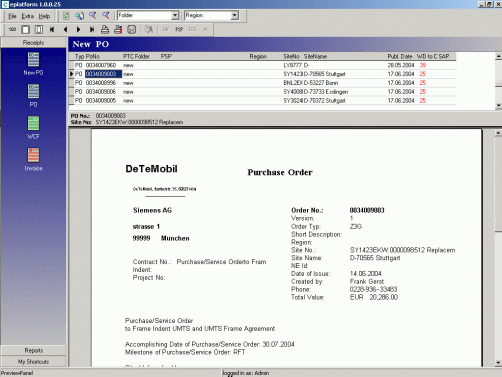Viewport: 502px width, 377px height.
Task: Open the Extra menu
Action: click(28, 16)
